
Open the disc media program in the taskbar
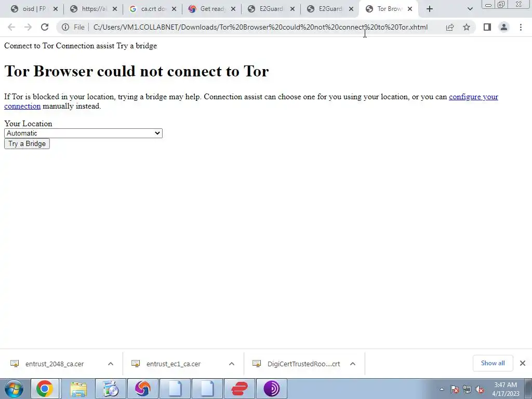pyautogui.click(x=111, y=389)
